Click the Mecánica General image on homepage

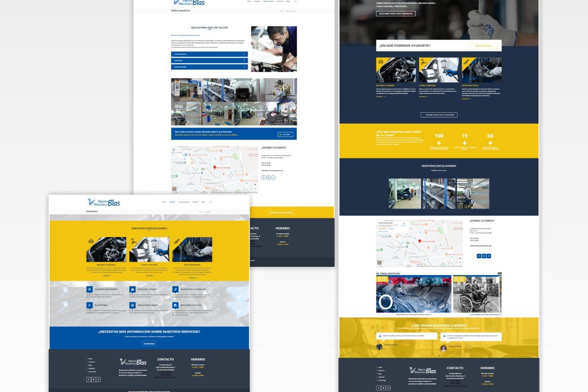(396, 70)
